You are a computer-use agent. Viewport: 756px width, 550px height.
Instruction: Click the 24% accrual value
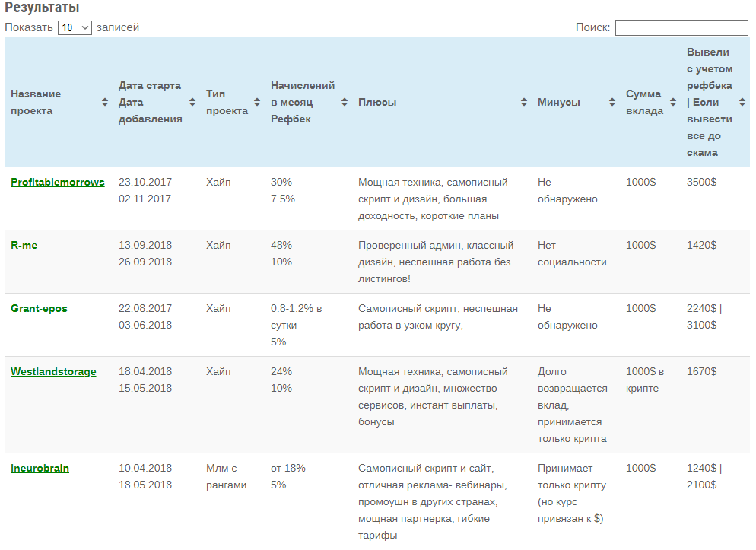281,372
